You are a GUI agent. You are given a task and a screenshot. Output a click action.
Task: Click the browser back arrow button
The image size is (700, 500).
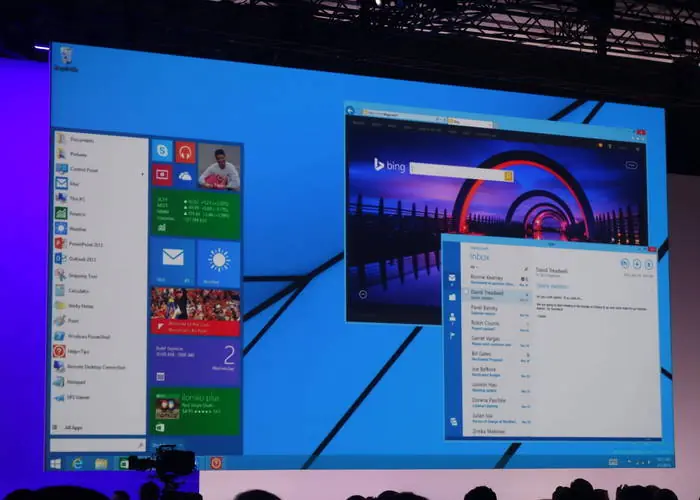350,110
